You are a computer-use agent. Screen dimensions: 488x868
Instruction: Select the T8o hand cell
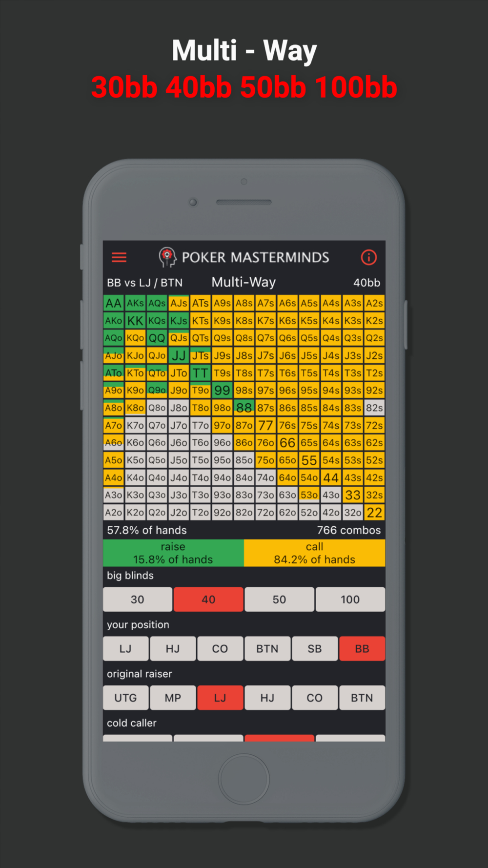point(201,408)
